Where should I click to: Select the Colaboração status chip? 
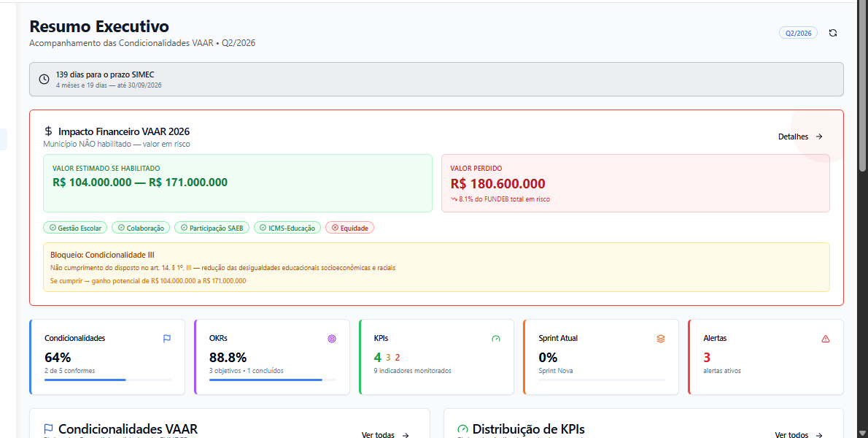click(141, 228)
